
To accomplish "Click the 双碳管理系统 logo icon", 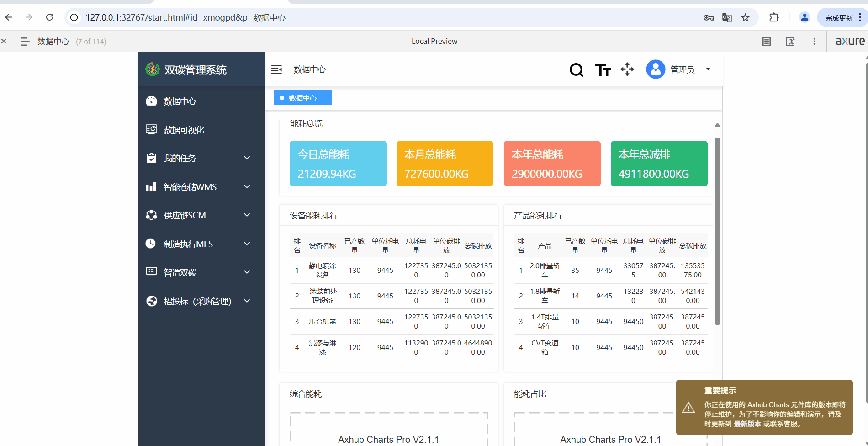I will click(152, 69).
